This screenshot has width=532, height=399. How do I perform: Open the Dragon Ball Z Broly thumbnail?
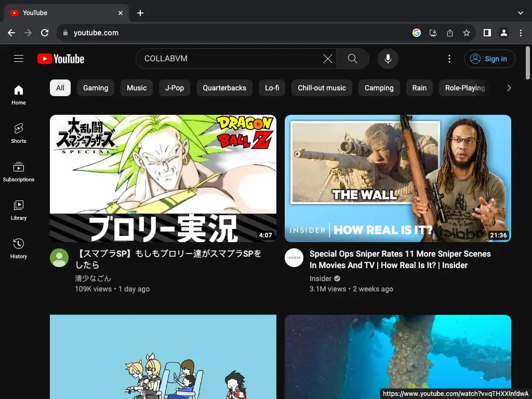click(x=163, y=178)
